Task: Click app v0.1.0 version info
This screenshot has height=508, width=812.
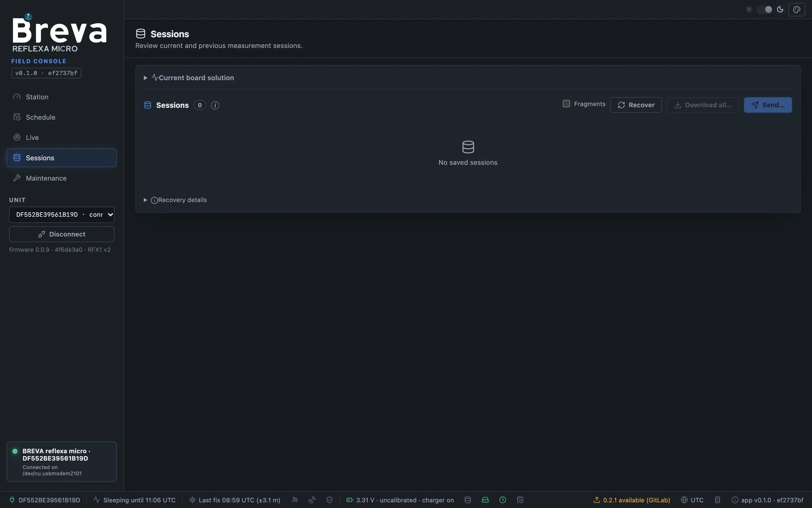Action: pos(767,500)
